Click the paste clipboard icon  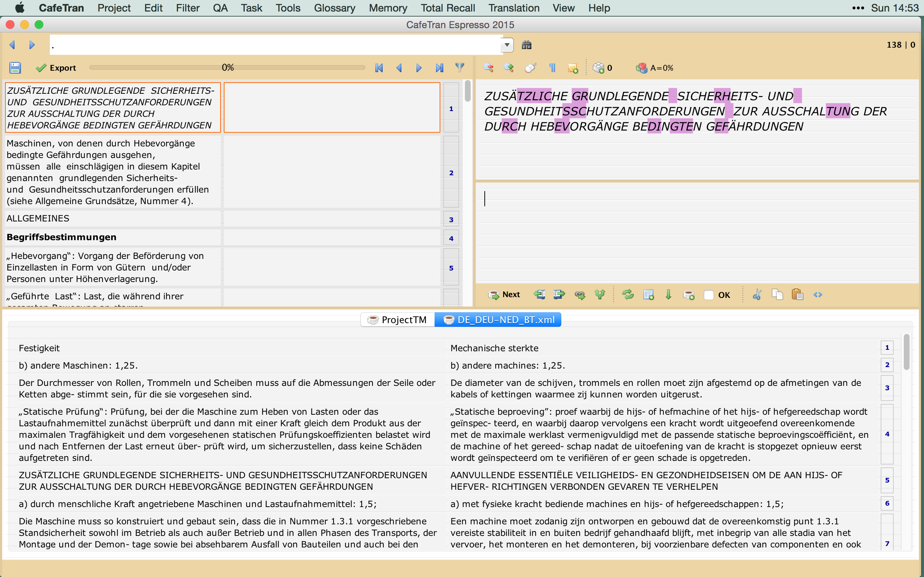point(797,295)
